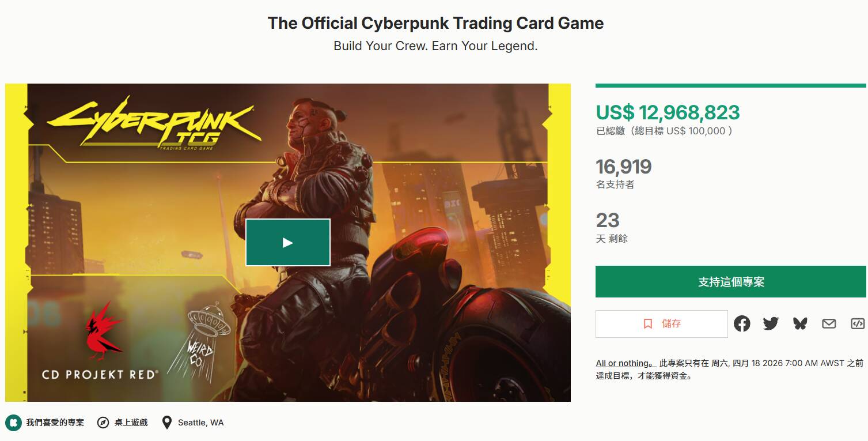Click the Cyberpunk TCG logo in video

(154, 124)
